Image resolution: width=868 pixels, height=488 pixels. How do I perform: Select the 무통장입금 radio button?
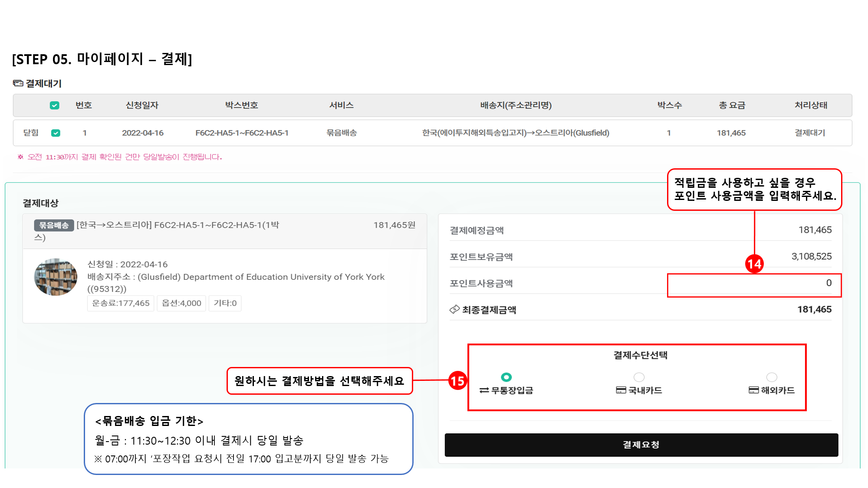[x=506, y=377]
